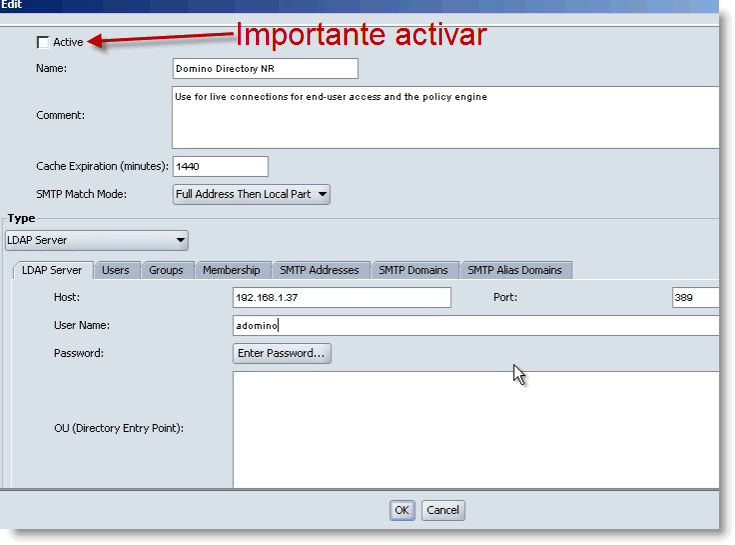
Task: Open the SMTP Match Mode dropdown
Action: 251,194
